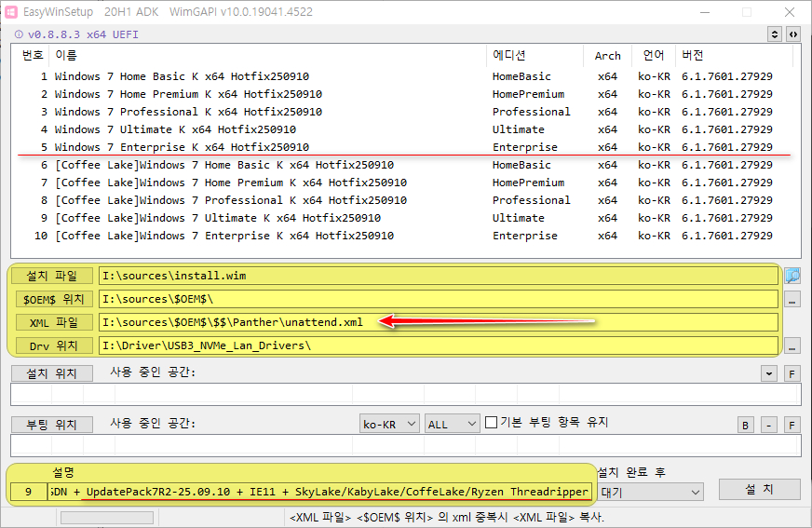Click the XML 파일 button
812x528 pixels.
tap(54, 322)
